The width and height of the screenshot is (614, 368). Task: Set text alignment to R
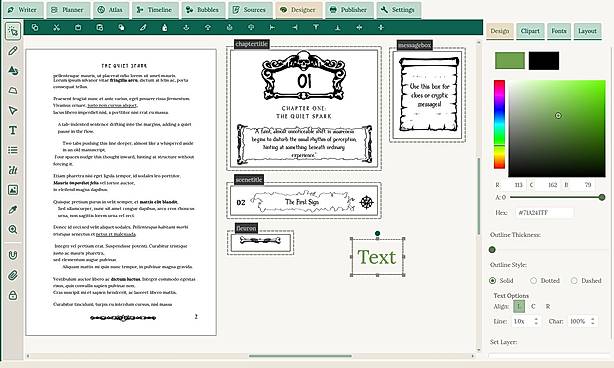coord(548,307)
